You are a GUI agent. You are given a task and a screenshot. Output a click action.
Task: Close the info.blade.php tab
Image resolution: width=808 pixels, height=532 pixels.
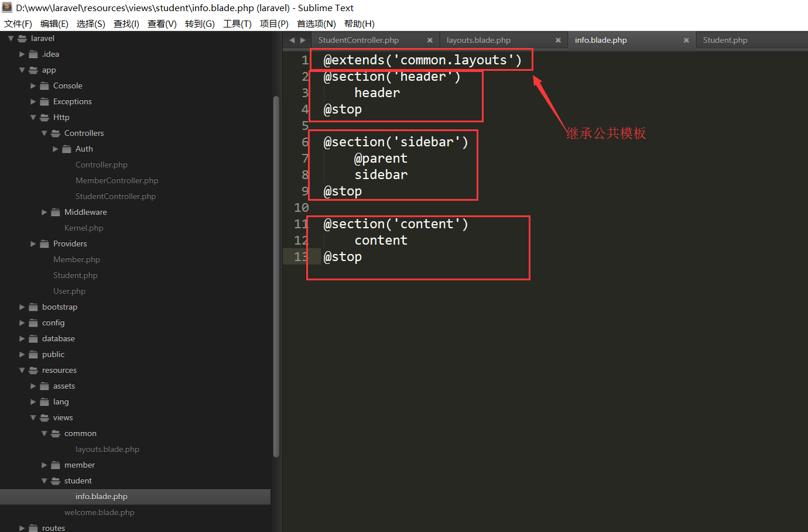[686, 40]
